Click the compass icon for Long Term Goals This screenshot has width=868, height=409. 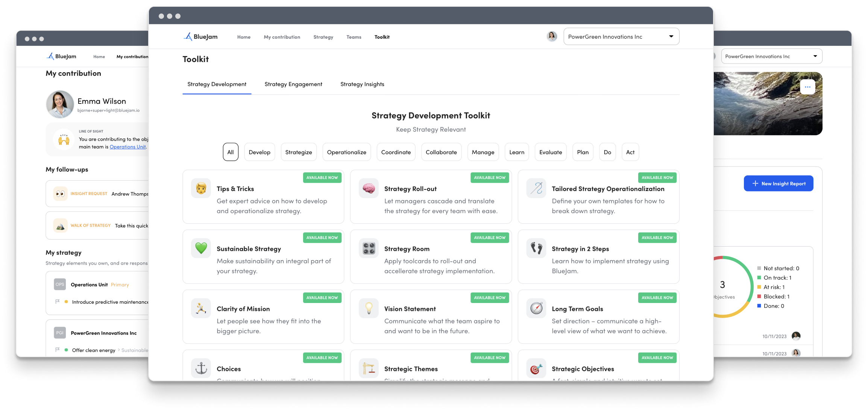coord(536,308)
